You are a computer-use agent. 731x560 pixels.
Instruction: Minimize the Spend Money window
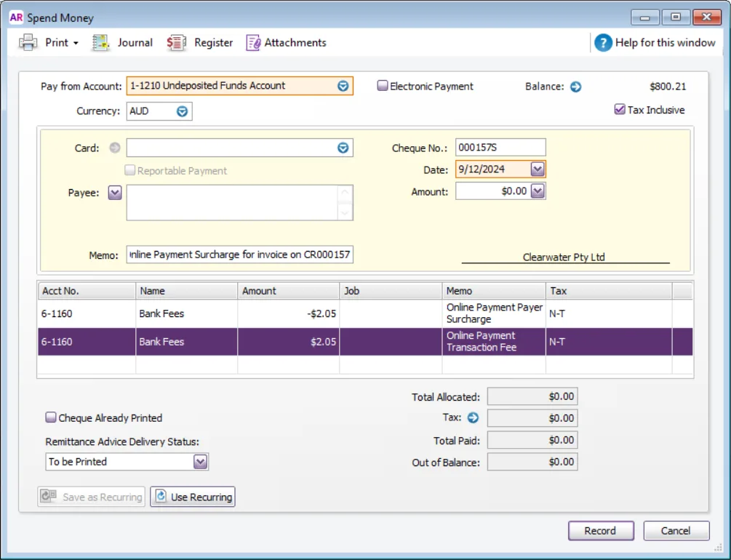point(644,17)
